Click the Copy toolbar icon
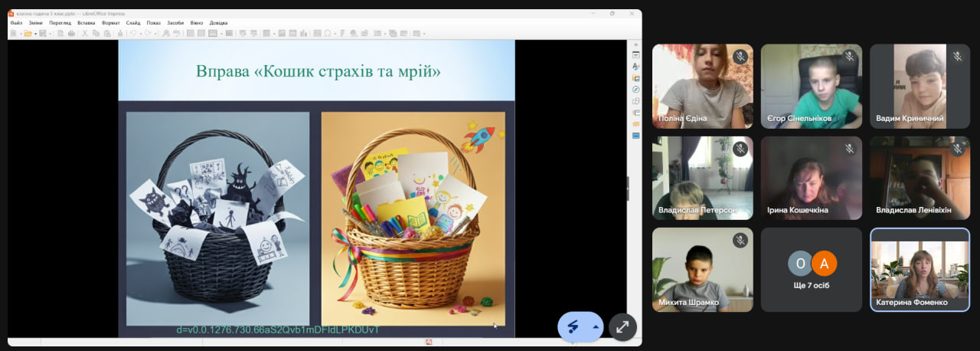 pyautogui.click(x=95, y=34)
